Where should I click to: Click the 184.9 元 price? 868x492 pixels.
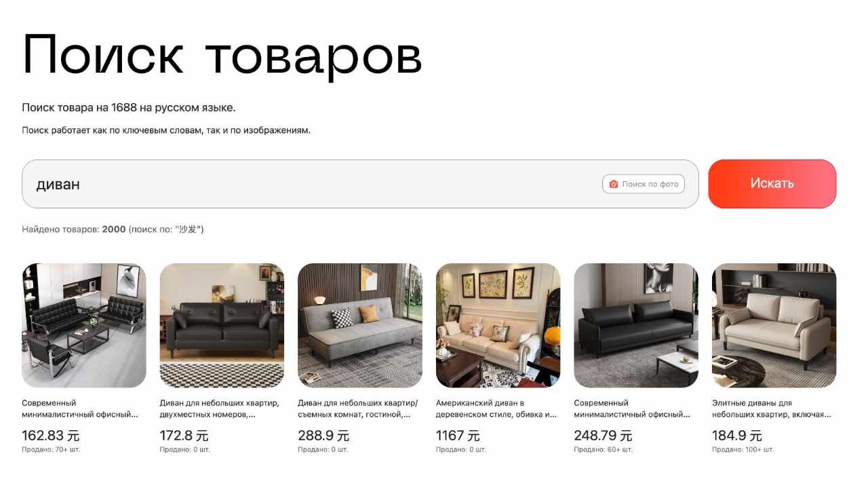(x=737, y=435)
